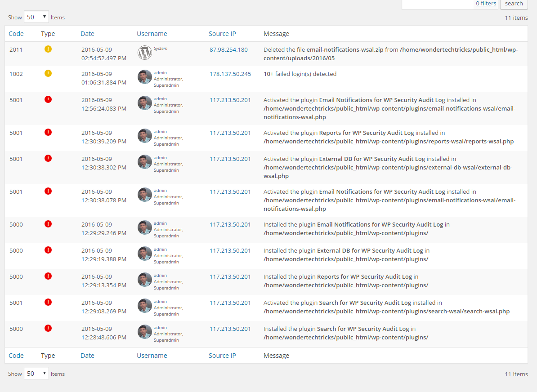Screen dimensions: 537x392
Task: Click admin avatar in the 12:28:48.606 PM row
Action: coord(144,332)
